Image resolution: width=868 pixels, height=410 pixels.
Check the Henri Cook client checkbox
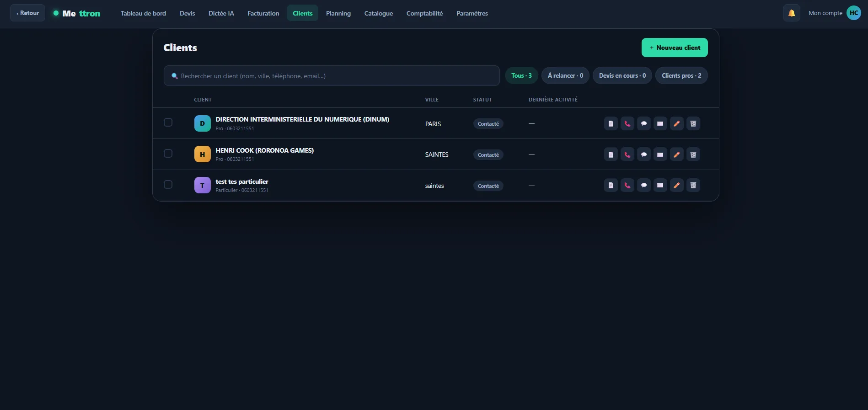click(x=168, y=154)
